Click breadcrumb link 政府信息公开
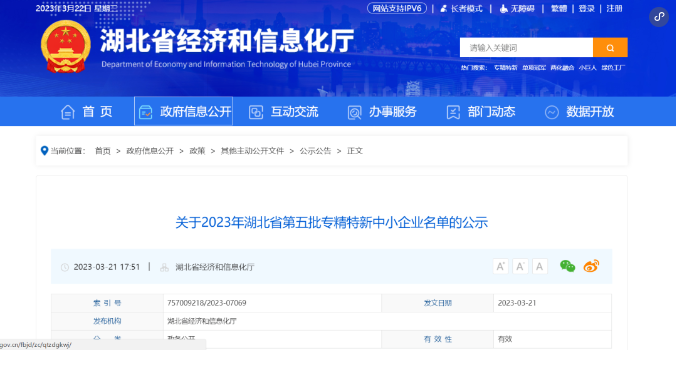The image size is (676, 368). click(150, 151)
